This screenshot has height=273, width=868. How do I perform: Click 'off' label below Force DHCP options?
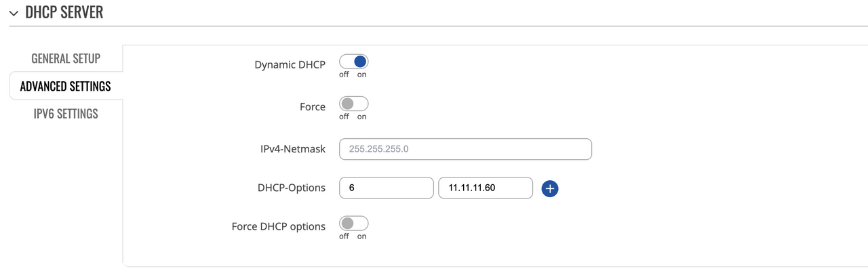[344, 236]
